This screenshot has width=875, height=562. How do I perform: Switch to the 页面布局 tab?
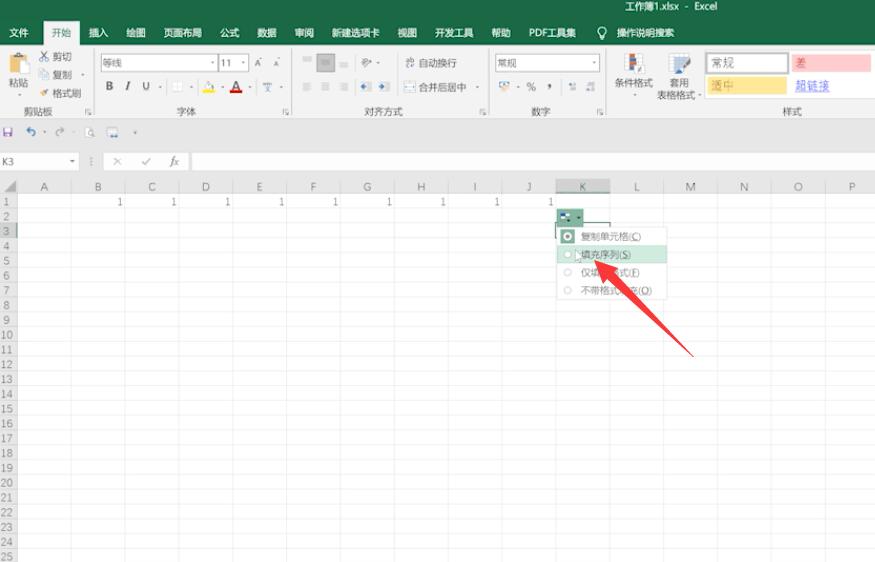tap(182, 33)
